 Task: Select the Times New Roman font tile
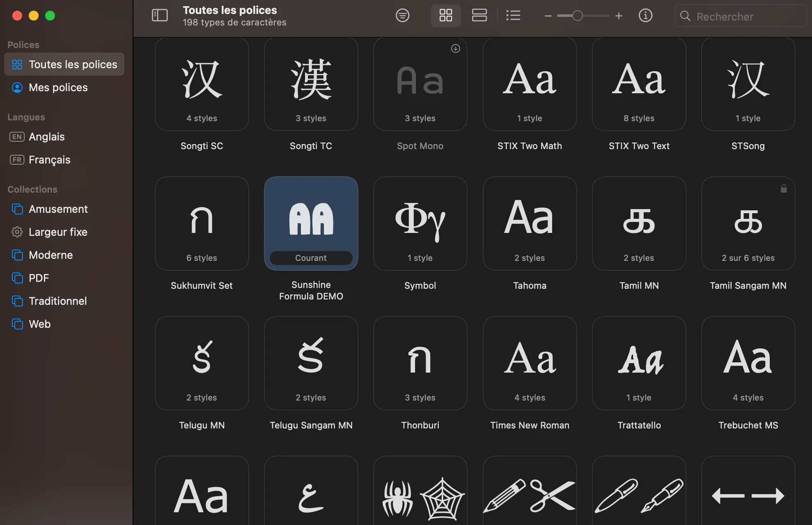coord(530,363)
